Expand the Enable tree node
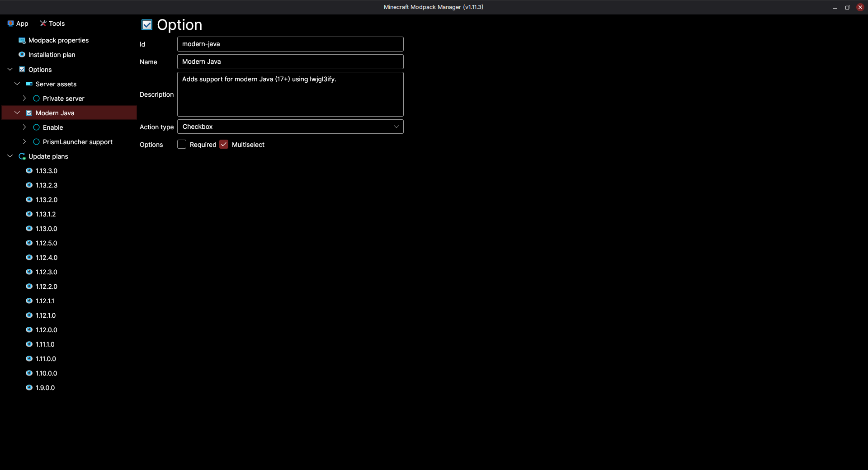The width and height of the screenshot is (868, 470). [24, 127]
